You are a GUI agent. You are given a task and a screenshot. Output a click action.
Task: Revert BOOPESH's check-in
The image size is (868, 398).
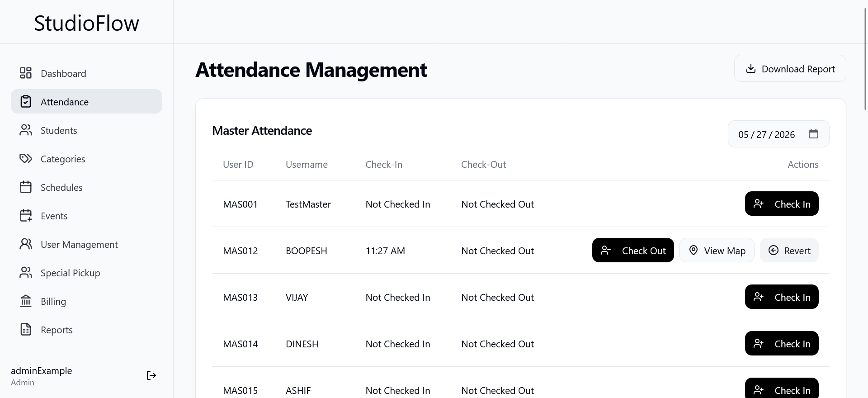tap(789, 250)
